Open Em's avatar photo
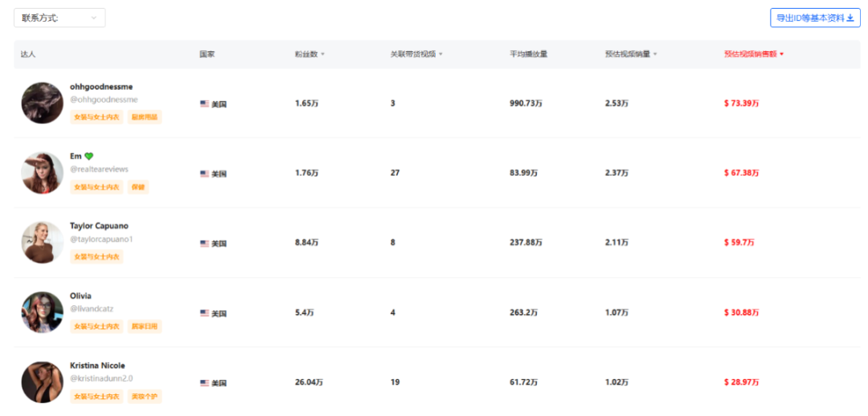Viewport: 868px width, 416px height. point(43,173)
